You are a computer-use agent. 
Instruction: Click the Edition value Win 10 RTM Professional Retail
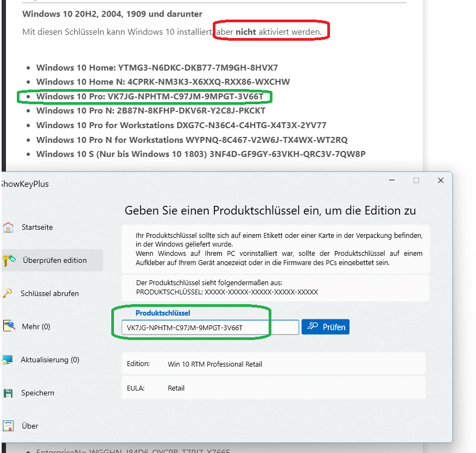coord(215,364)
